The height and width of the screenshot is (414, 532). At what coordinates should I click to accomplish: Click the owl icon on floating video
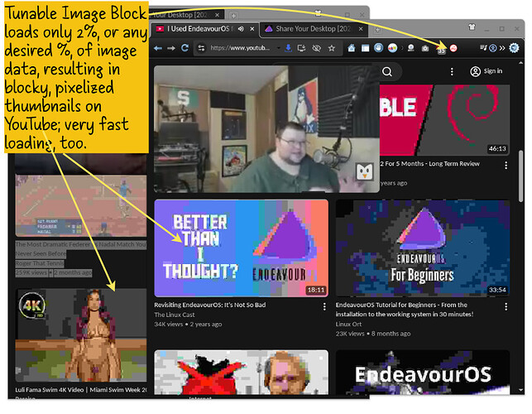[x=364, y=171]
